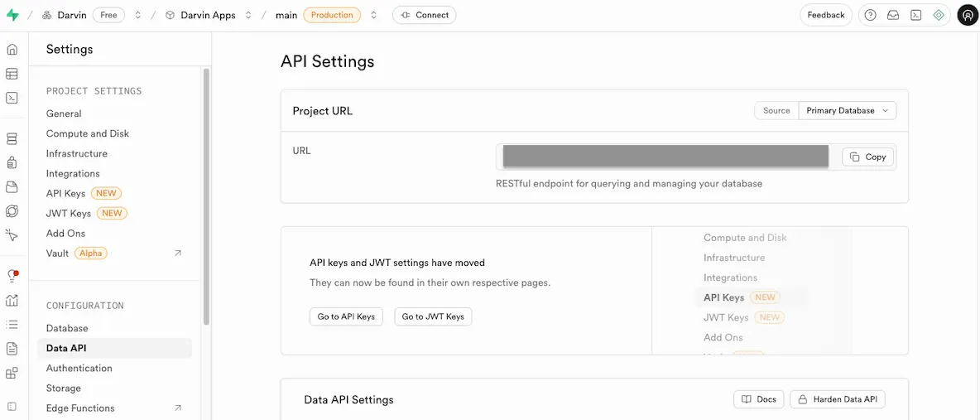Select Data API configuration
The width and height of the screenshot is (980, 420).
(114, 348)
